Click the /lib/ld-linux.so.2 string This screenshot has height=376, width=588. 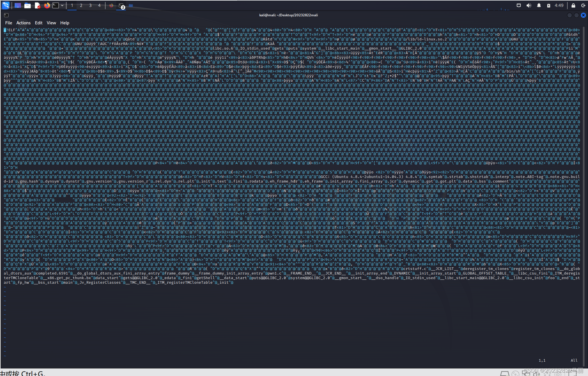427,39
